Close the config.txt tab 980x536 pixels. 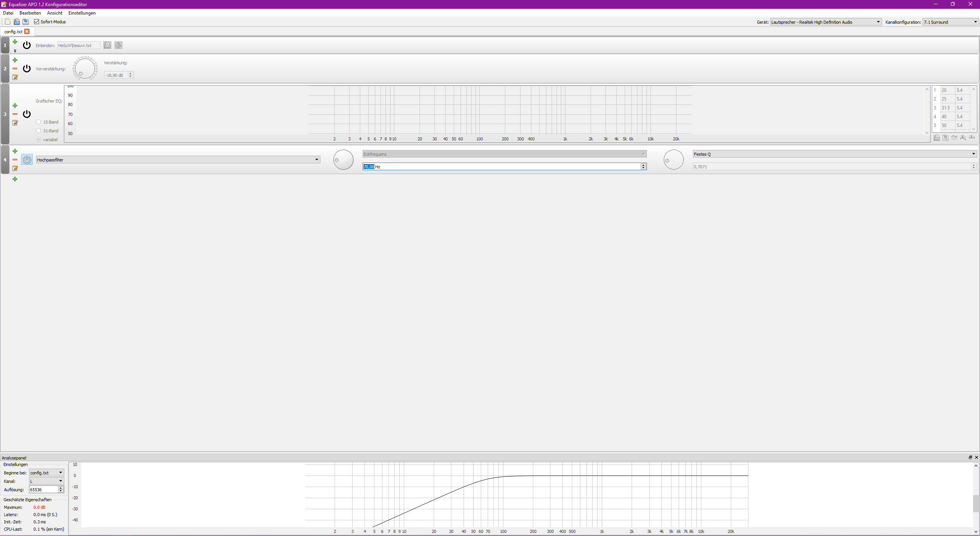coord(27,31)
